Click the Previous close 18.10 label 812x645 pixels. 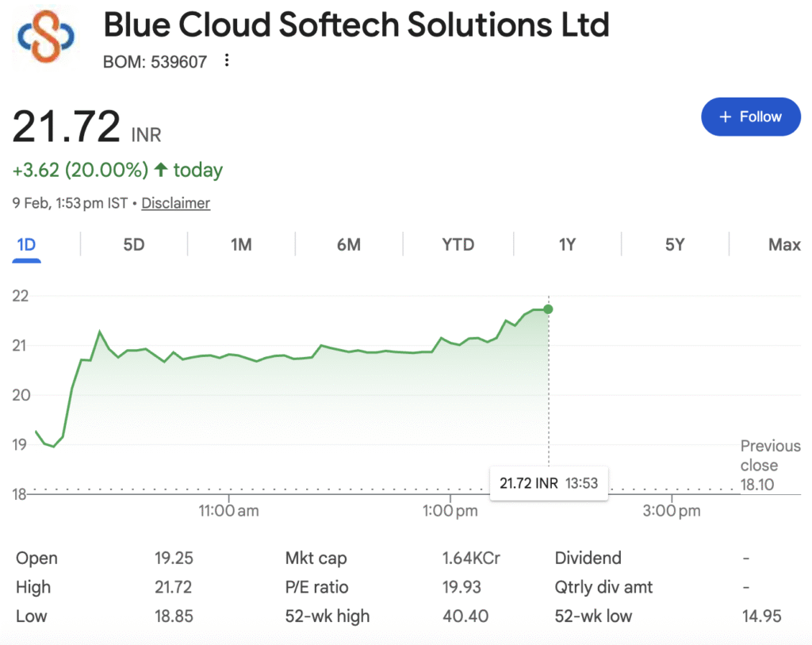click(x=770, y=466)
